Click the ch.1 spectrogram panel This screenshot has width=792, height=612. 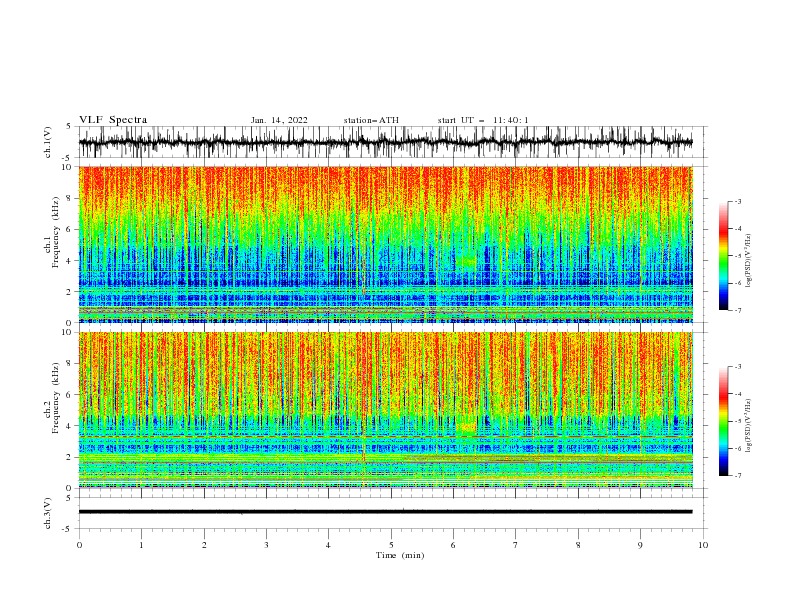(385, 244)
